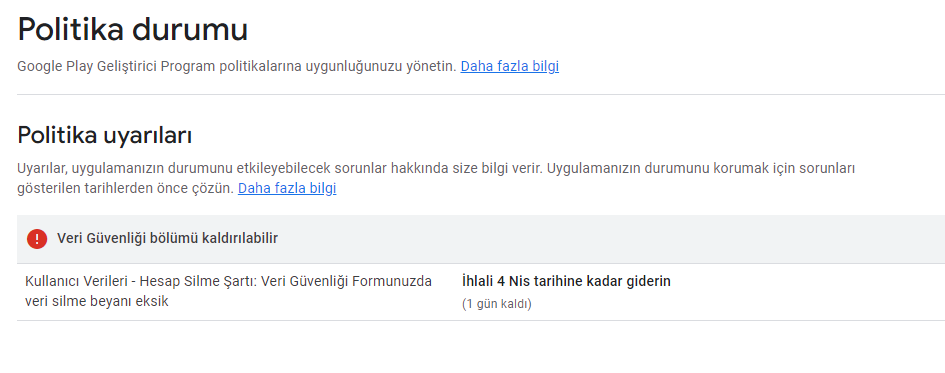Open the Kullanıcı Verileri - Hesap Silme Şartı warning row
Viewport: 945px width, 373px height.
(x=481, y=292)
